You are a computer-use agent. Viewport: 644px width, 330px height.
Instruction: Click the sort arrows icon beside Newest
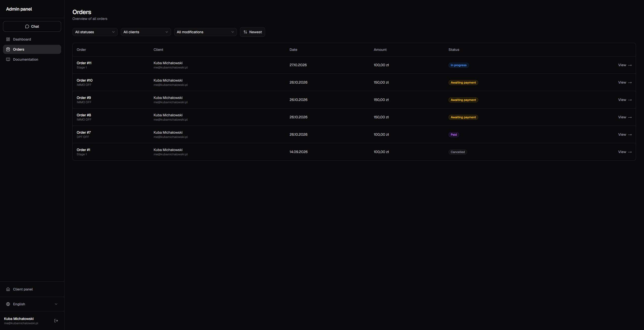(x=245, y=32)
